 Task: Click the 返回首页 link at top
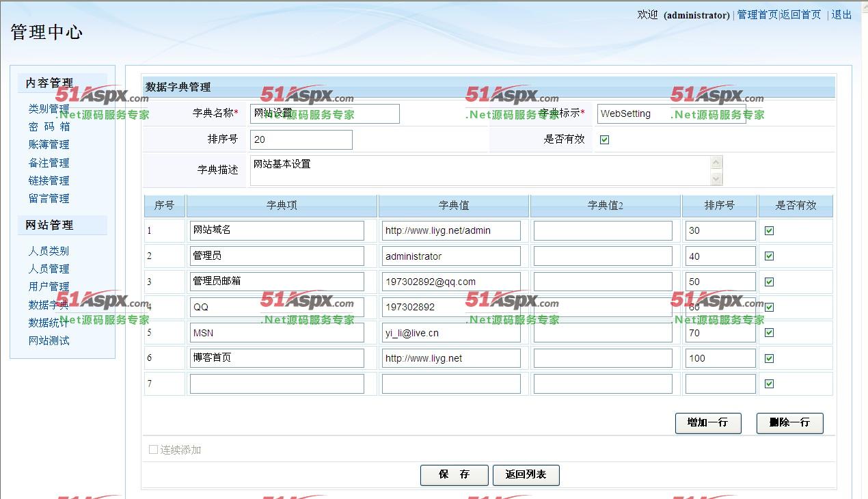(x=800, y=14)
